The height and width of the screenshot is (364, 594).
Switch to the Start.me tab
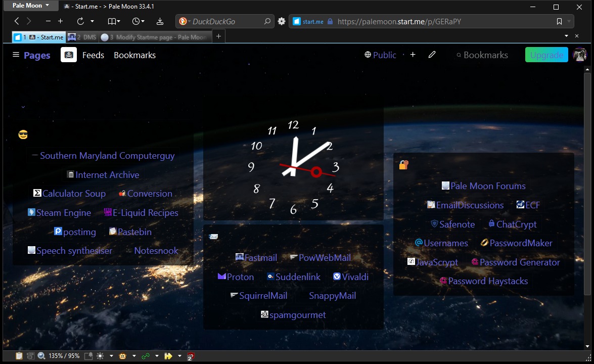tap(39, 37)
